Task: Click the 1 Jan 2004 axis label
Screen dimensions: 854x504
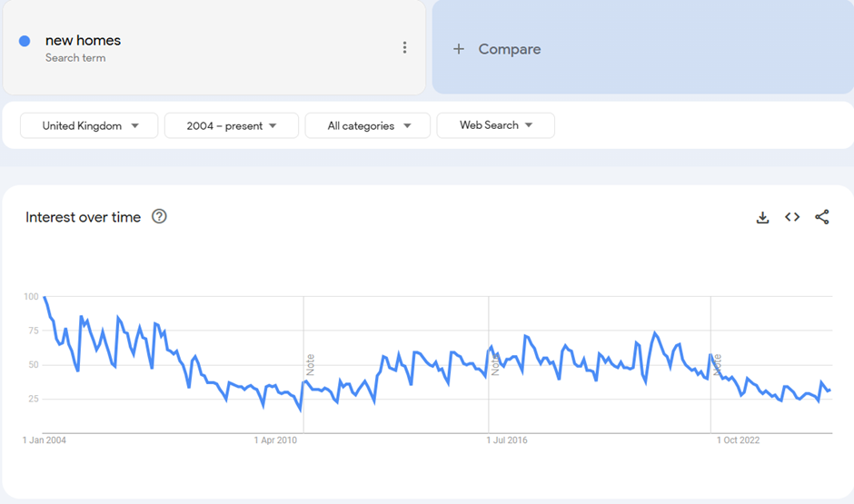Action: pos(45,440)
